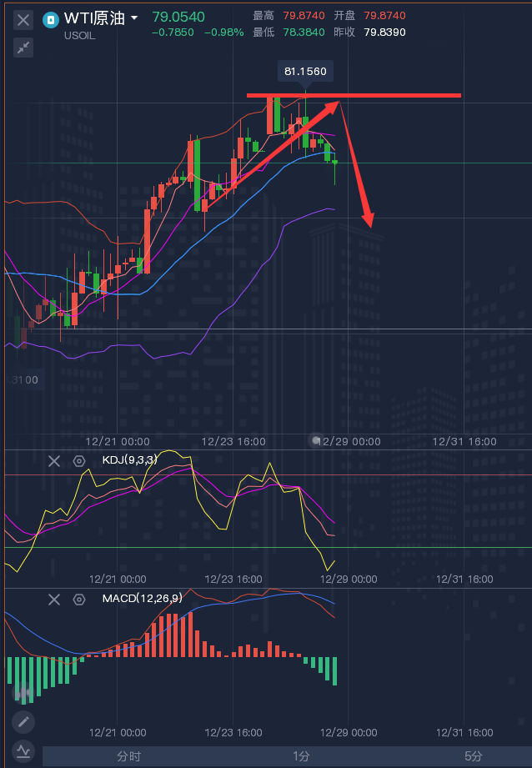The height and width of the screenshot is (768, 532).
Task: Click the high price 79.8740 next to 最高
Action: click(x=304, y=16)
